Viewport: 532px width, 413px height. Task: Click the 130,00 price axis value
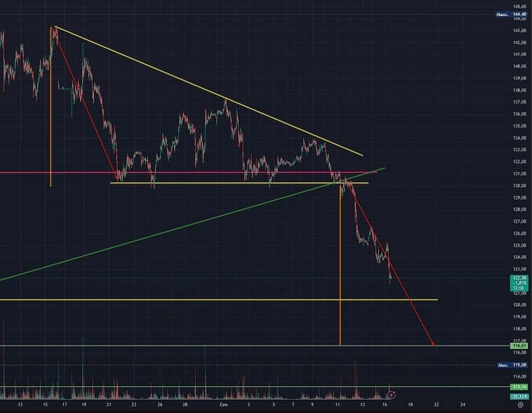[x=519, y=186]
